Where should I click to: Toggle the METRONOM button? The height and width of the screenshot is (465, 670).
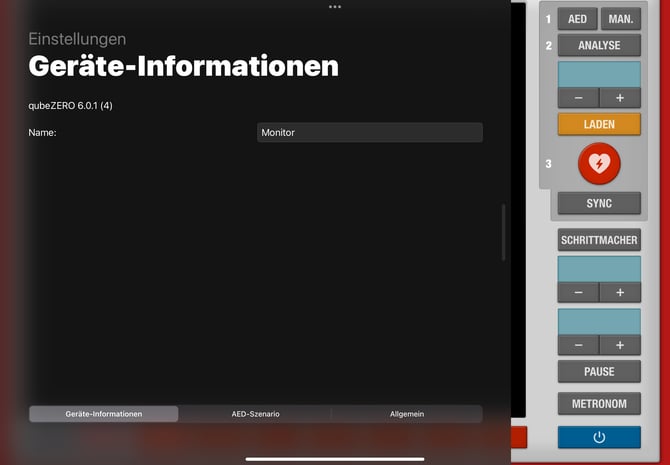(599, 404)
